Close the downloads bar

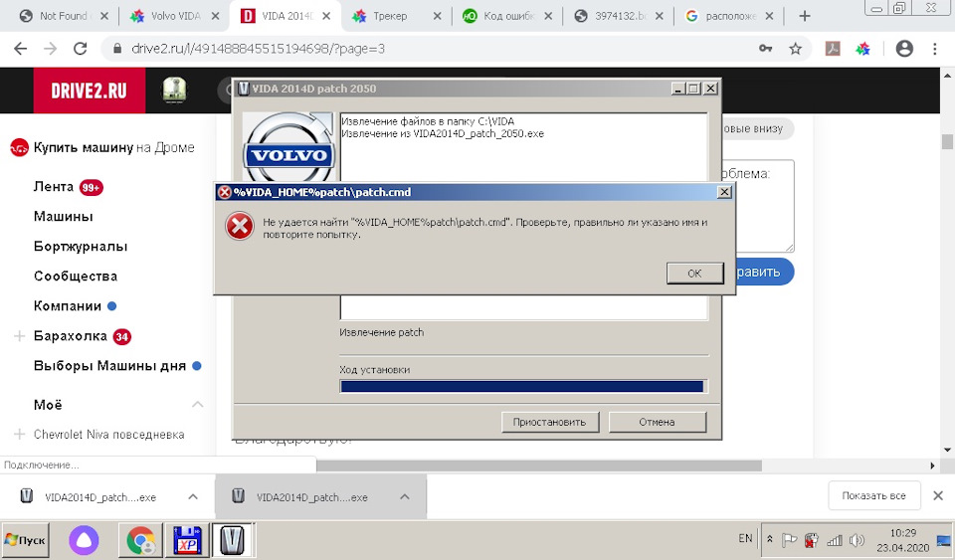[938, 496]
